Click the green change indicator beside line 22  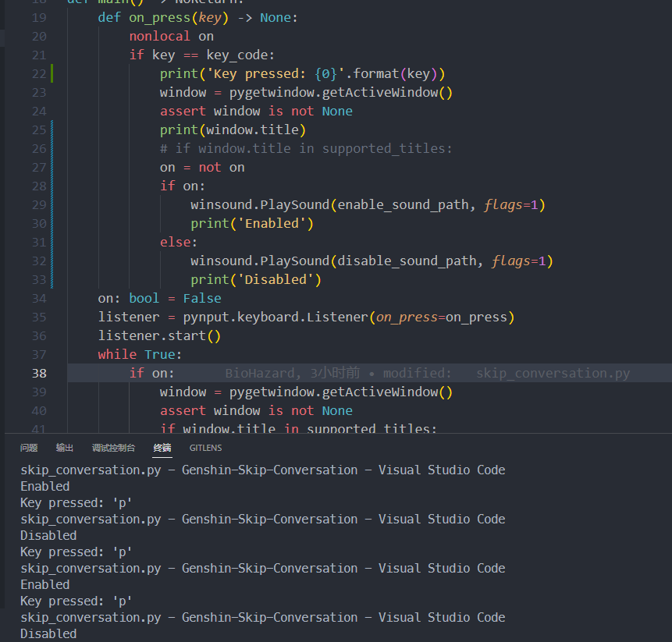click(x=51, y=73)
